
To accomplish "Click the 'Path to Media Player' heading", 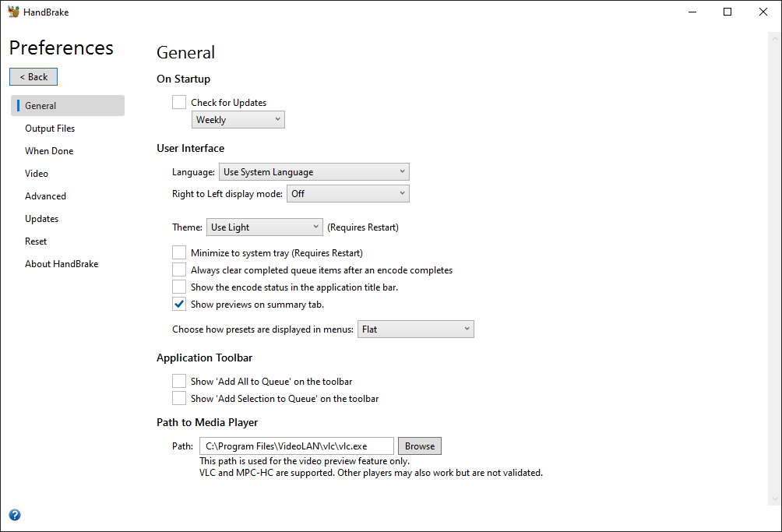I will coord(207,422).
